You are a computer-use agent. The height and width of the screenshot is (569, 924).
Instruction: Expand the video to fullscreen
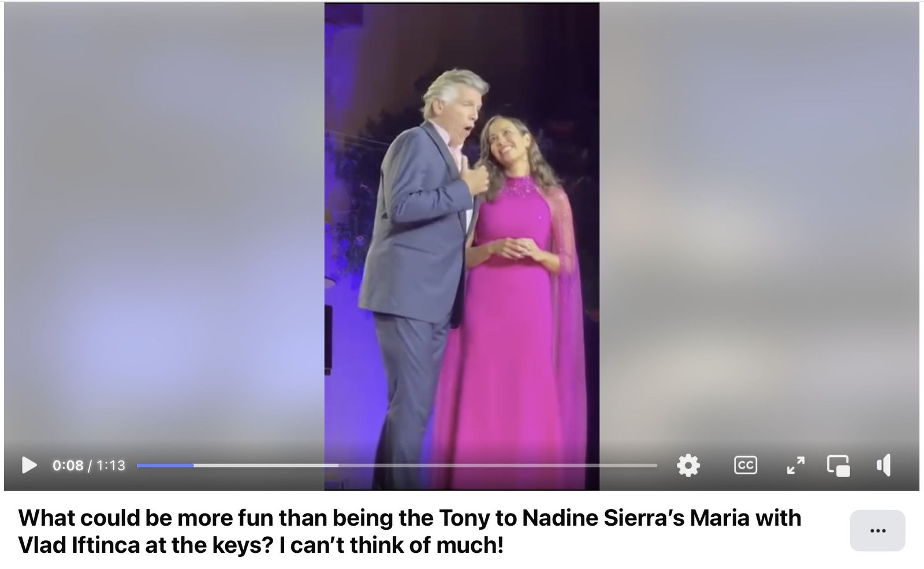pos(796,465)
